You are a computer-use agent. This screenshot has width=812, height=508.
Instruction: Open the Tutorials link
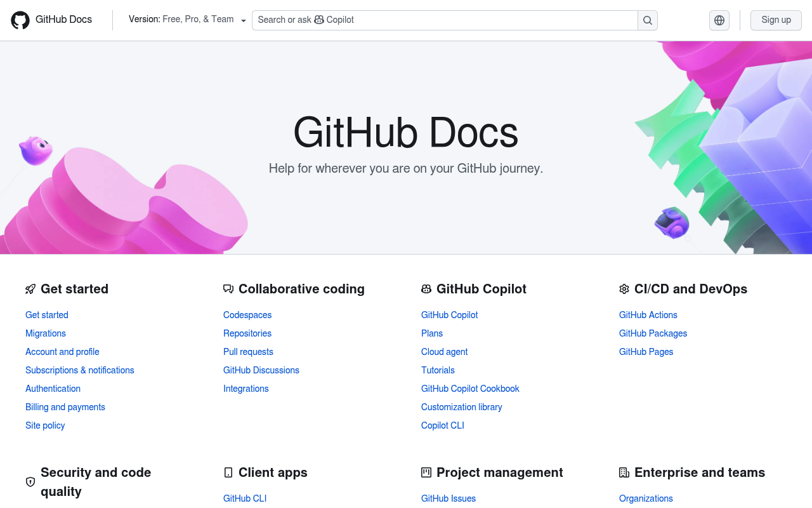(x=438, y=370)
